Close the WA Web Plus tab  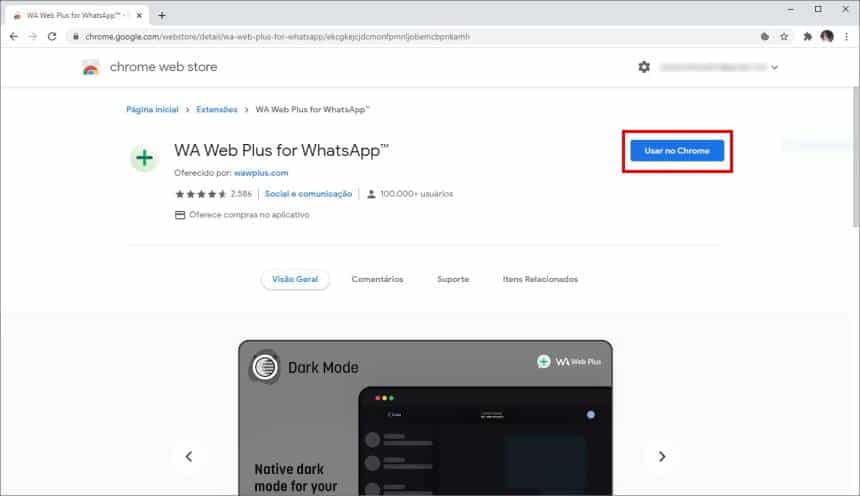pyautogui.click(x=139, y=15)
